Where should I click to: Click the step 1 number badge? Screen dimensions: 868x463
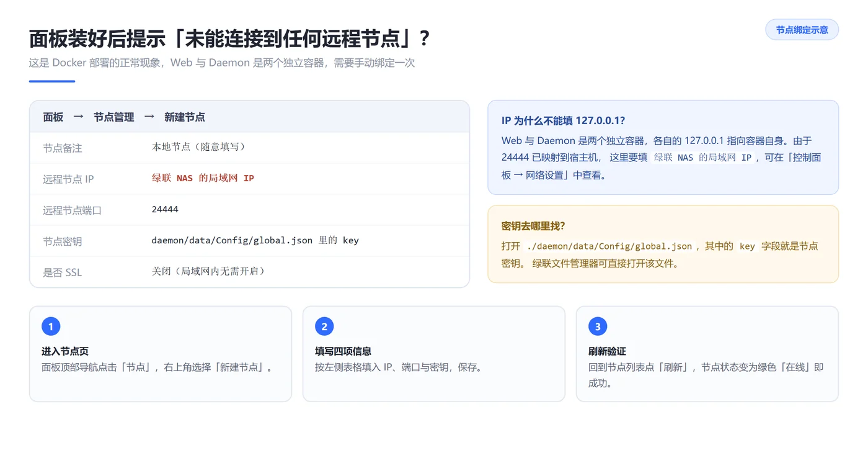(51, 326)
